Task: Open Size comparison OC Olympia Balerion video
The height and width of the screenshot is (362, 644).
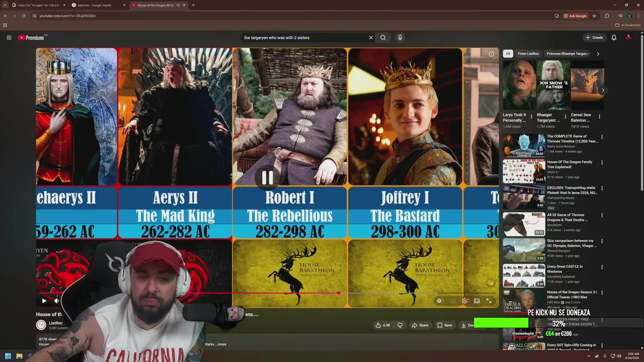Action: (x=524, y=249)
